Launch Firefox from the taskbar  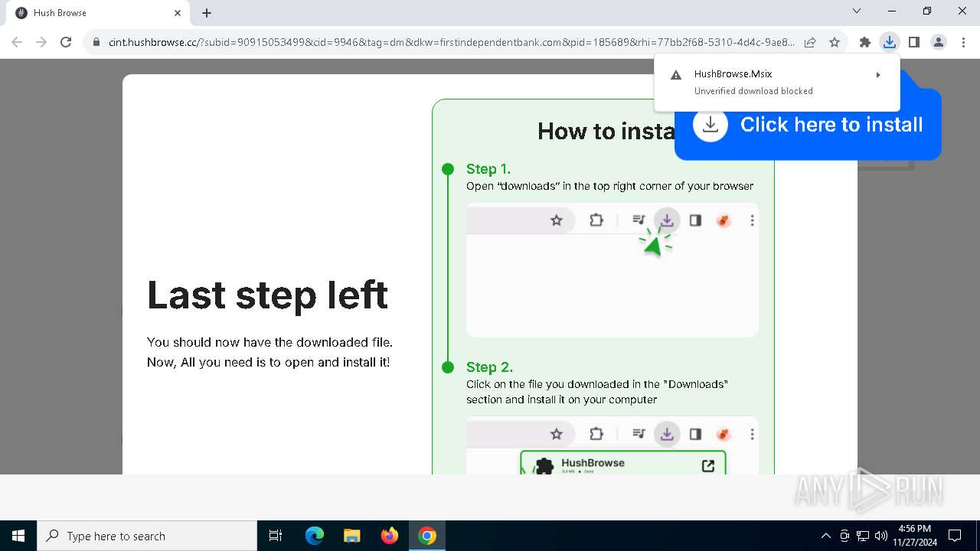[389, 536]
